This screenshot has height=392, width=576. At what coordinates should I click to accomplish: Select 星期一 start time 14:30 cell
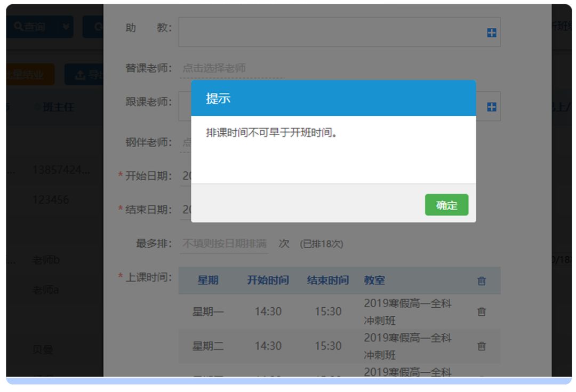[268, 311]
